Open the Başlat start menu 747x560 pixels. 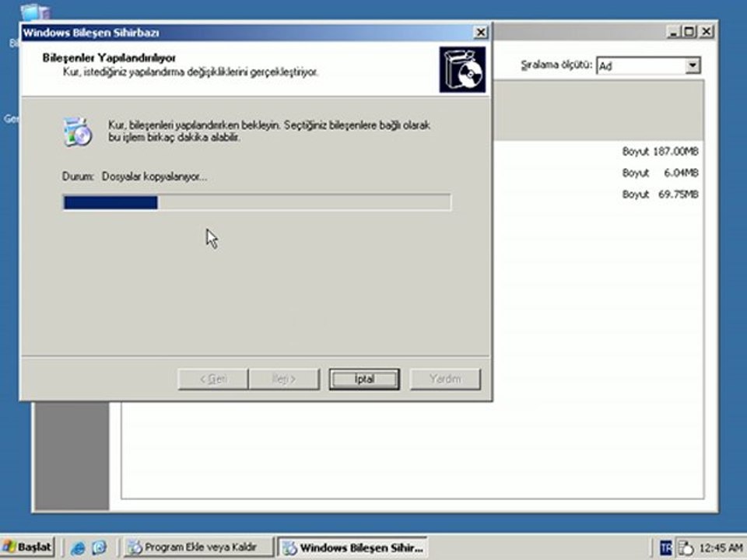[x=28, y=547]
